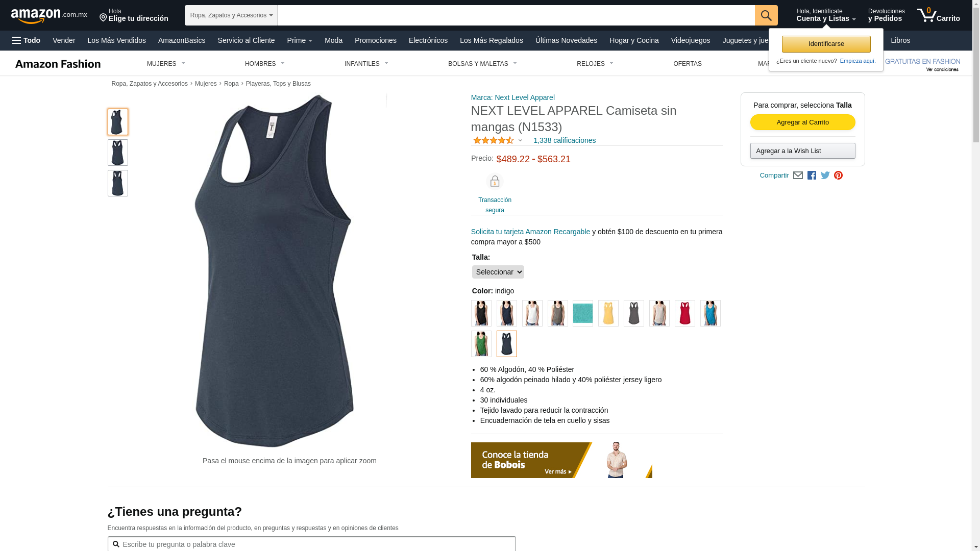Image resolution: width=980 pixels, height=551 pixels.
Task: Click the Amazon.com.mx logo
Action: pos(49,16)
